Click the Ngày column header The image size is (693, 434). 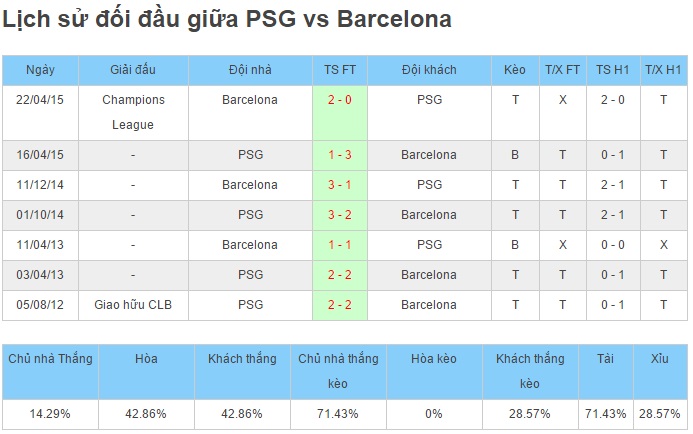40,70
